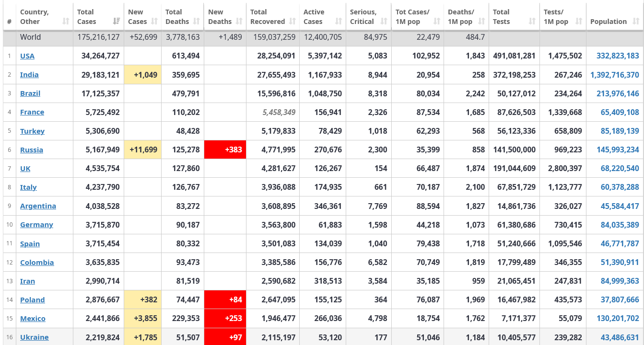Open the India country link
The image size is (644, 345).
click(x=29, y=75)
